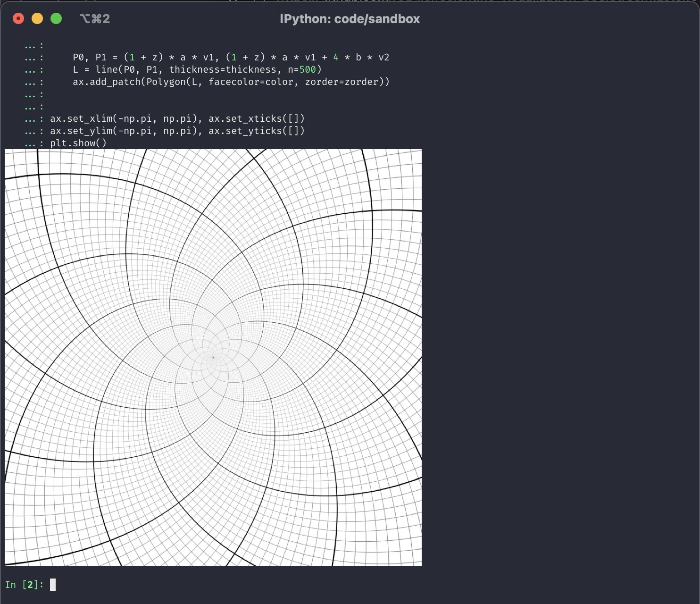The image size is (700, 604).
Task: Click 'ax.set_yticks([])' call text
Action: (257, 131)
